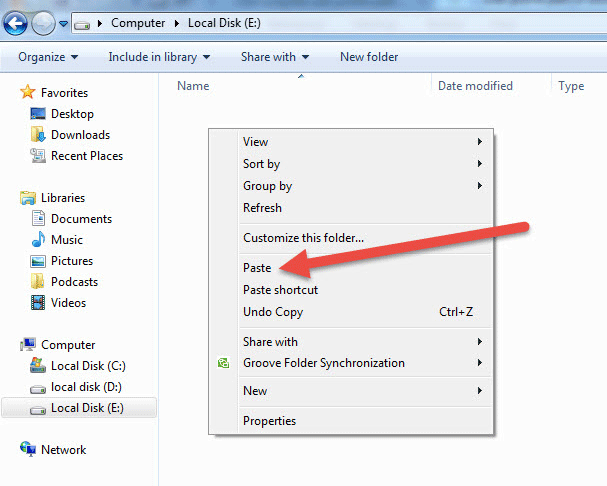This screenshot has width=607, height=486.
Task: Click the Desktop icon in Favorites
Action: coord(38,113)
